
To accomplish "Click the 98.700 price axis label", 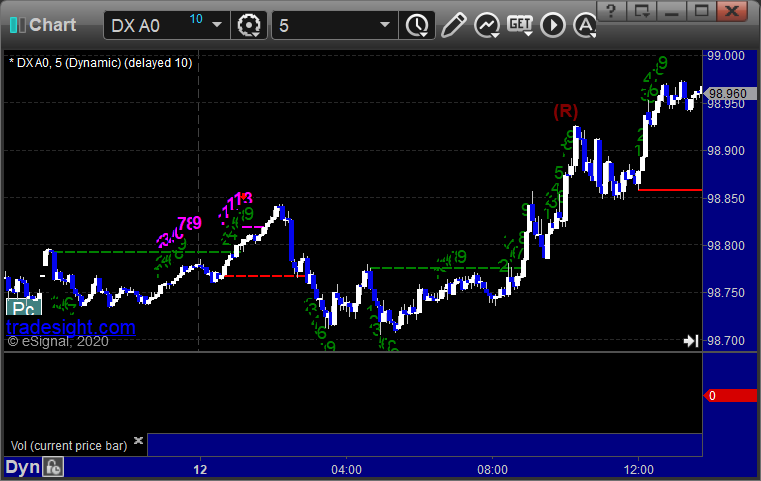I will pyautogui.click(x=726, y=341).
